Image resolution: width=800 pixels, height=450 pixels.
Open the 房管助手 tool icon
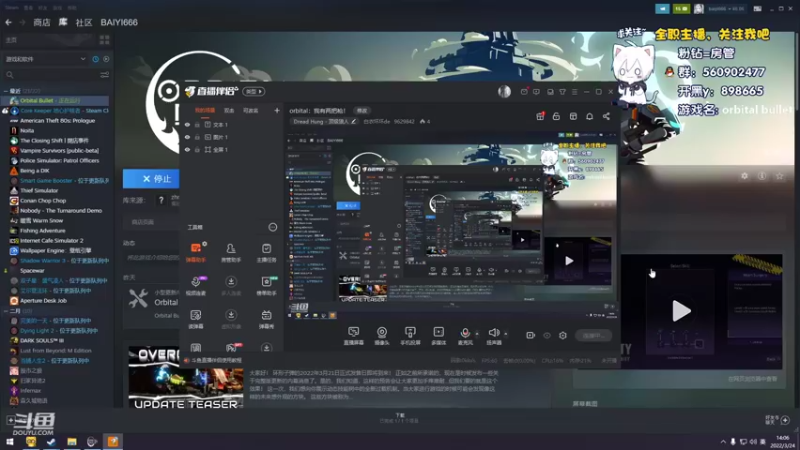click(231, 252)
